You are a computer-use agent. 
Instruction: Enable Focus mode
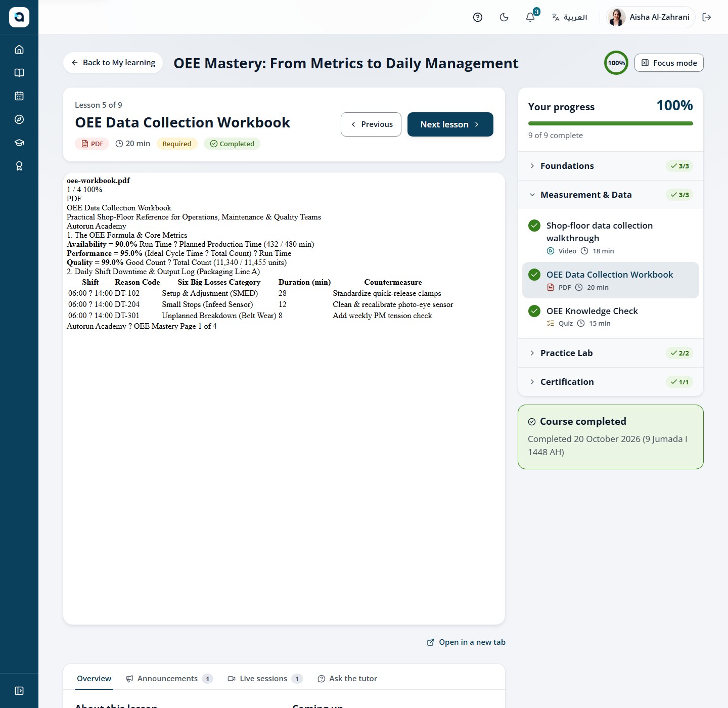669,63
